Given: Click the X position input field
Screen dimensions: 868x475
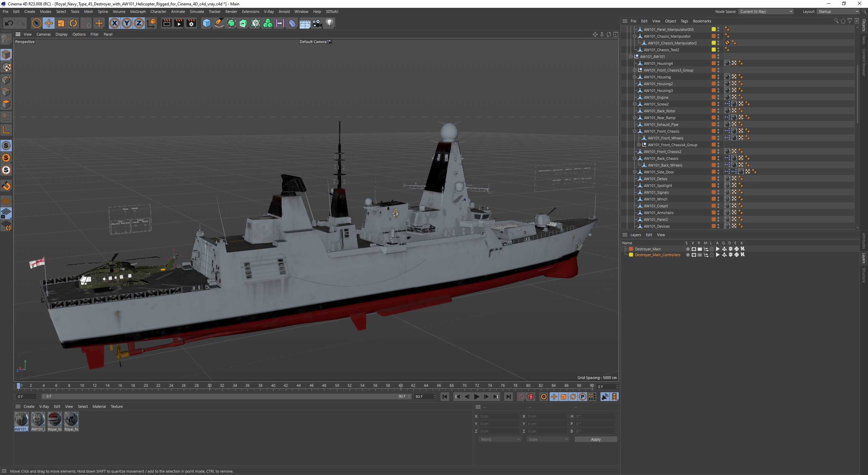Looking at the screenshot, I should [500, 416].
